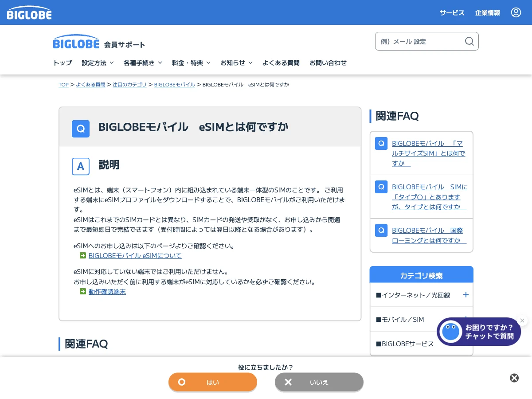Expand the インターネット／光回線 category
Screen dimensions: 532x399
point(422,295)
